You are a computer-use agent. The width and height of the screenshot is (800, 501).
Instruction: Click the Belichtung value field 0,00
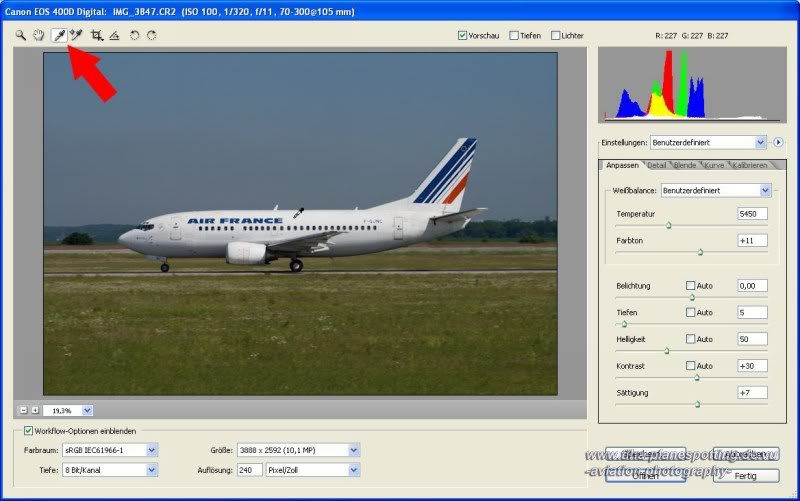point(752,286)
